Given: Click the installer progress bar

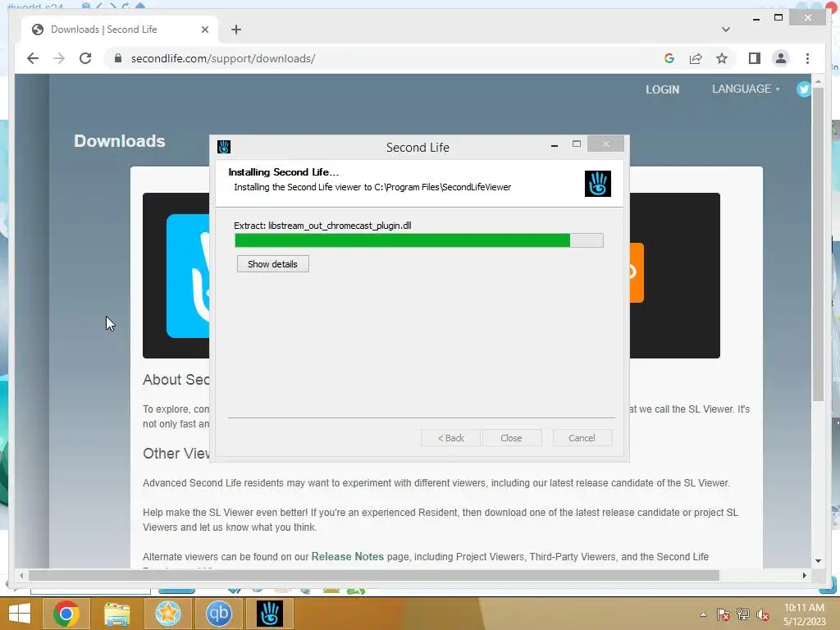Looking at the screenshot, I should (419, 240).
